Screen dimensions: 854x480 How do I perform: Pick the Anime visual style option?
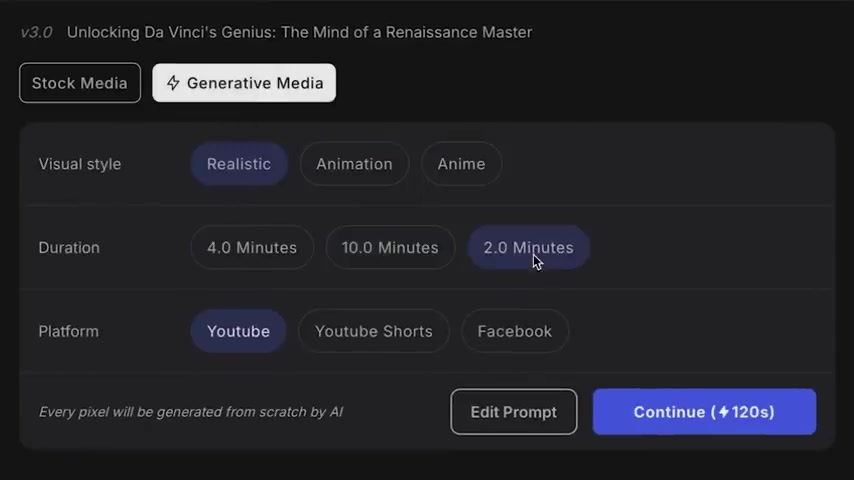coord(461,164)
